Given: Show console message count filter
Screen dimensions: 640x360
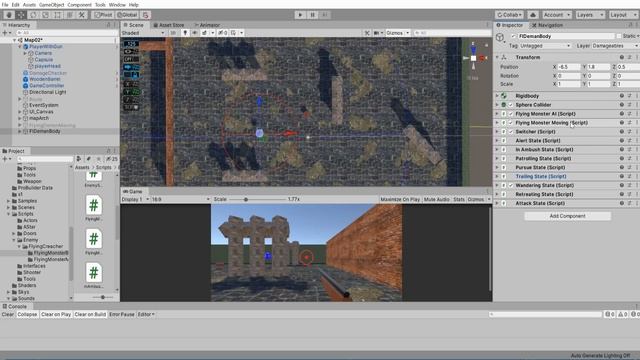Looking at the screenshot, I should [x=610, y=314].
